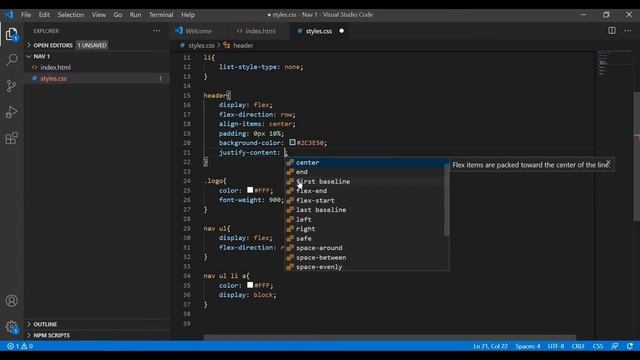Click UTF-8 encoding in status bar
The image size is (640, 360).
(556, 346)
